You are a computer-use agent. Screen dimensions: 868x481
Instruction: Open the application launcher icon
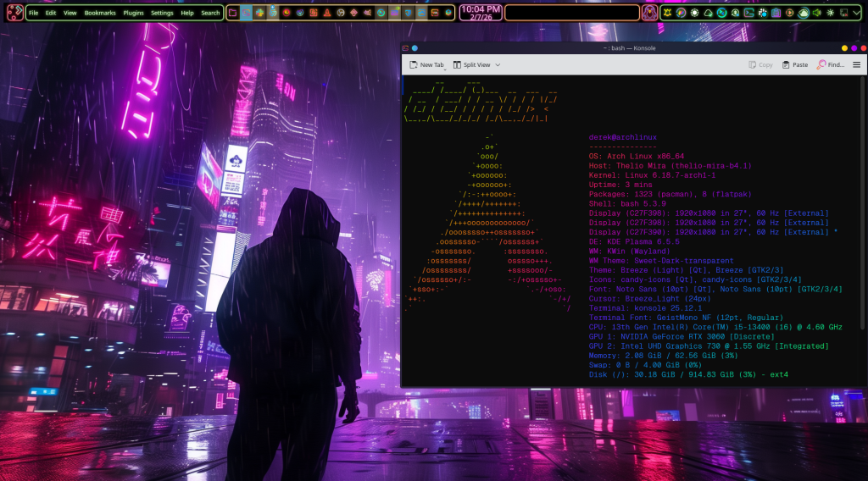click(14, 13)
